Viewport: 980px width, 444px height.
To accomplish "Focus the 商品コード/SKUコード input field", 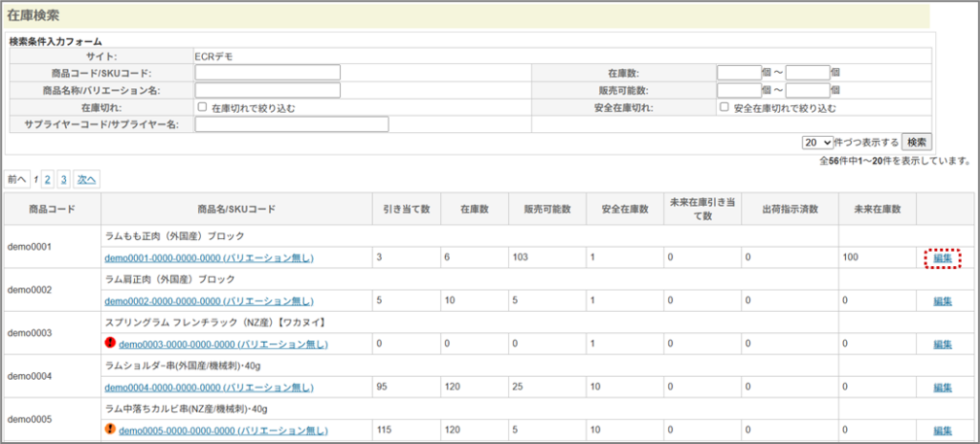I will [268, 73].
